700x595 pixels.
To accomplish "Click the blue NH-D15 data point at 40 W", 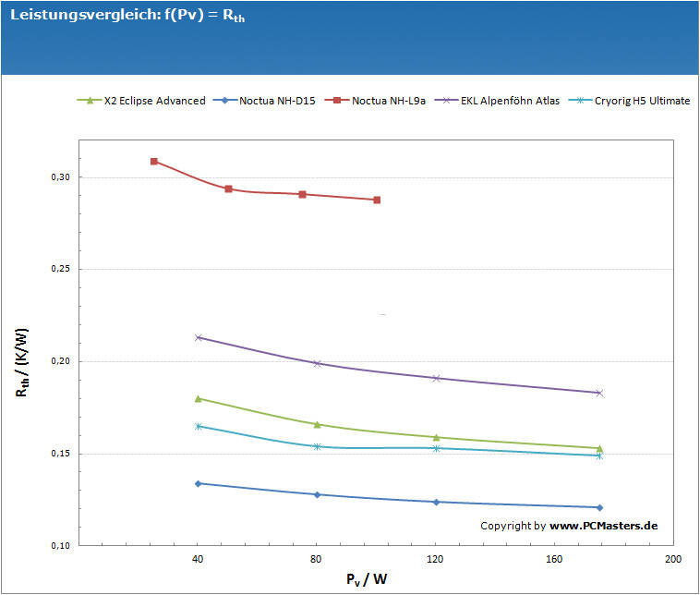I will point(199,484).
